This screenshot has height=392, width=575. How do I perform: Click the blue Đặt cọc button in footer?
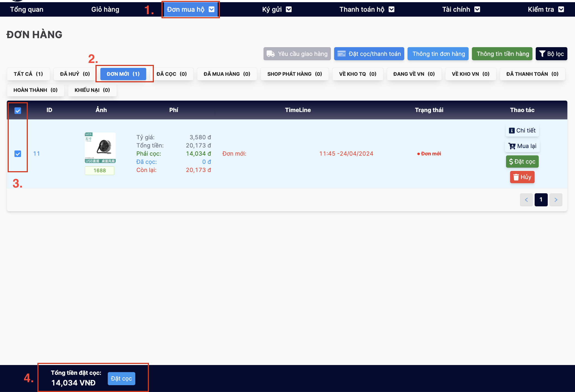click(x=121, y=379)
